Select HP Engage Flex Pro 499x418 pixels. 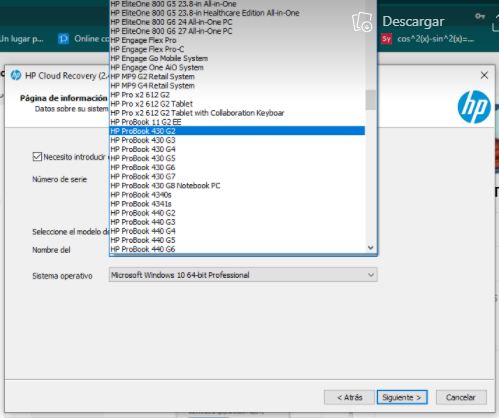(x=237, y=40)
